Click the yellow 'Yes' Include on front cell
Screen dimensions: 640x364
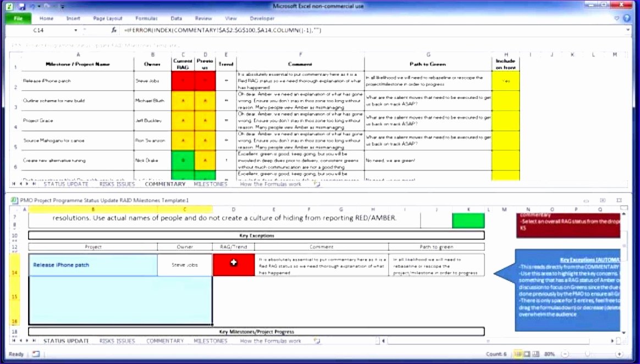506,81
